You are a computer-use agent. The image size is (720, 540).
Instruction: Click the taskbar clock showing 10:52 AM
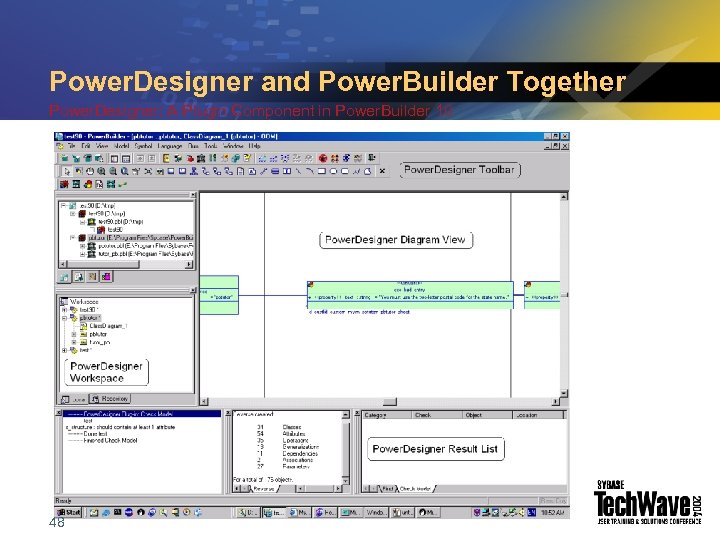tap(552, 512)
